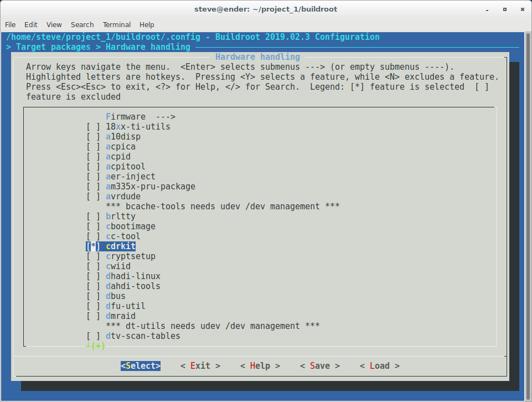Open the Edit menu

click(x=31, y=25)
